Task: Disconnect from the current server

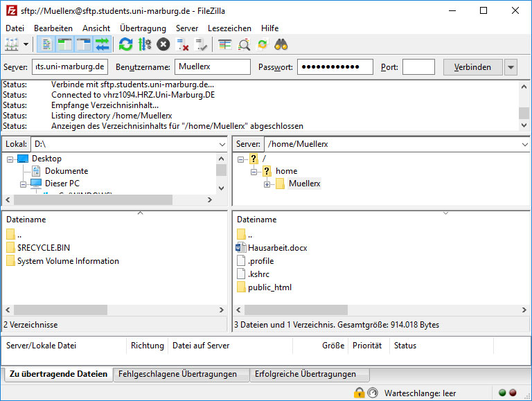Action: pos(183,44)
